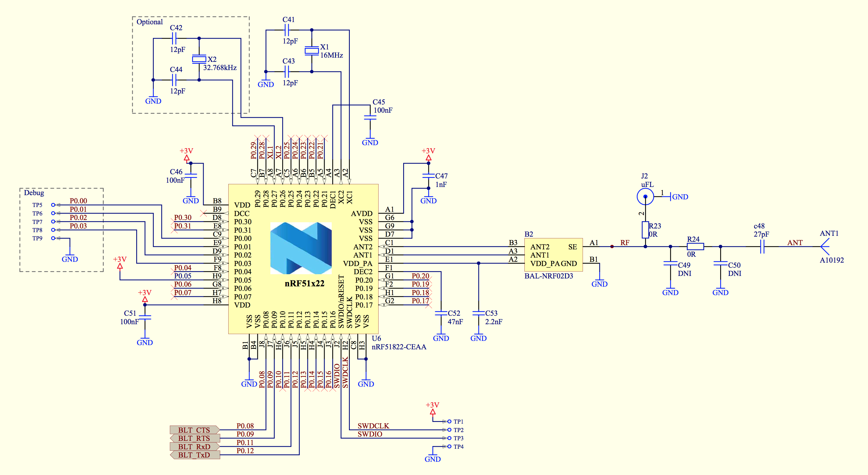
Task: Click the 'A10192' antenna part text
Action: pos(832,260)
